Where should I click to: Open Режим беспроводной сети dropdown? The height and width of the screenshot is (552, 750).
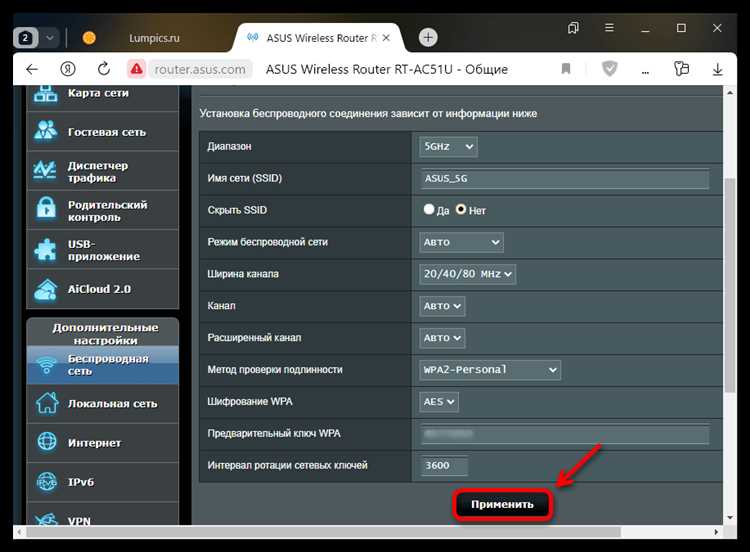point(461,242)
